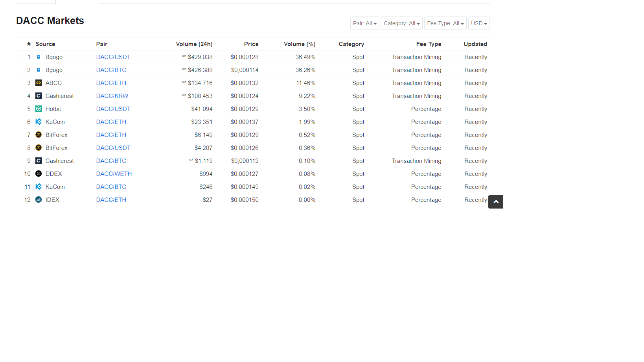Open the USD currency dropdown
The height and width of the screenshot is (362, 644).
479,23
